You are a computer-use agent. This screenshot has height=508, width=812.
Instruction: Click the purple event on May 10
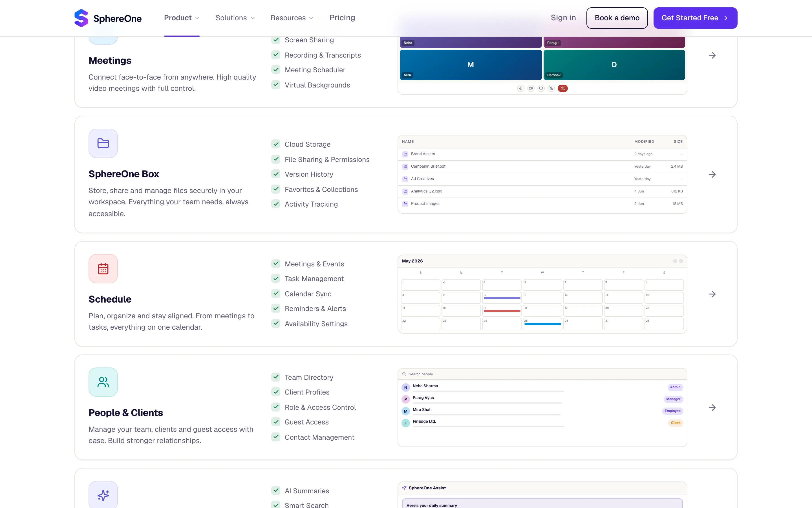[502, 298]
